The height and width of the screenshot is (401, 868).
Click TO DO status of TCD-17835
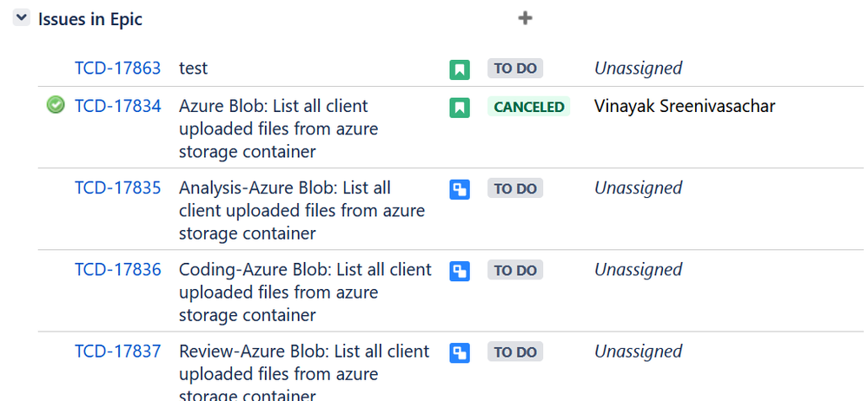515,188
